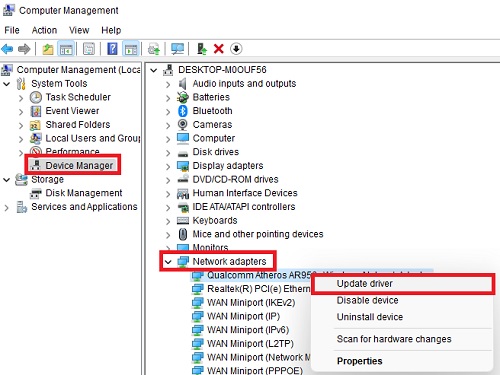500x375 pixels.
Task: Click the Export list toolbar icon
Action: point(154,49)
